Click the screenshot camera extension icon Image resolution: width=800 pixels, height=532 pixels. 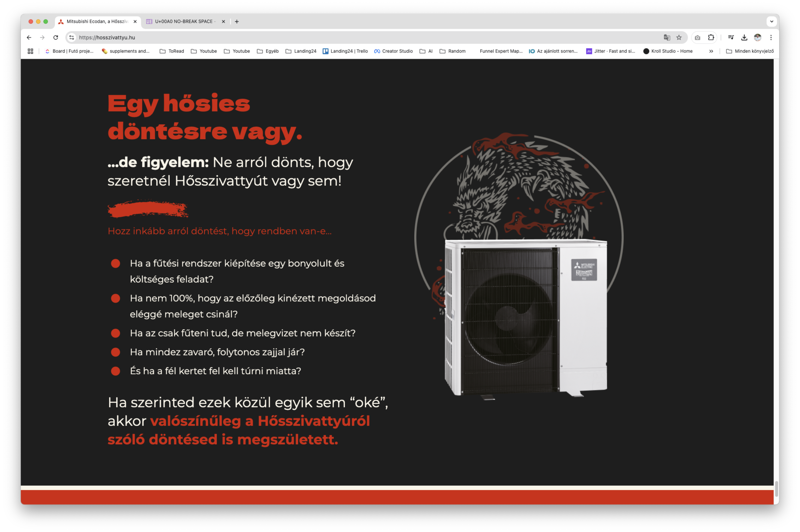click(698, 37)
